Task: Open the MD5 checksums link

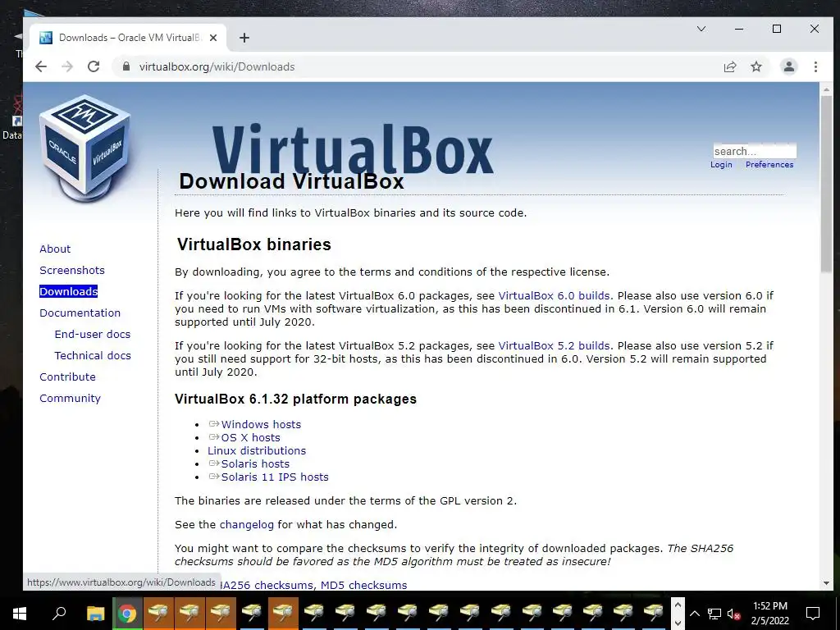Action: click(363, 585)
